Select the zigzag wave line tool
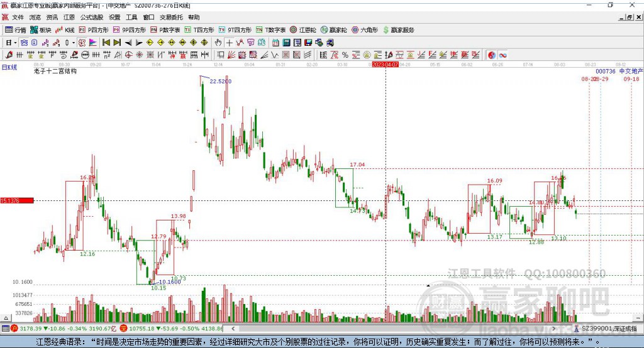 pos(275,55)
